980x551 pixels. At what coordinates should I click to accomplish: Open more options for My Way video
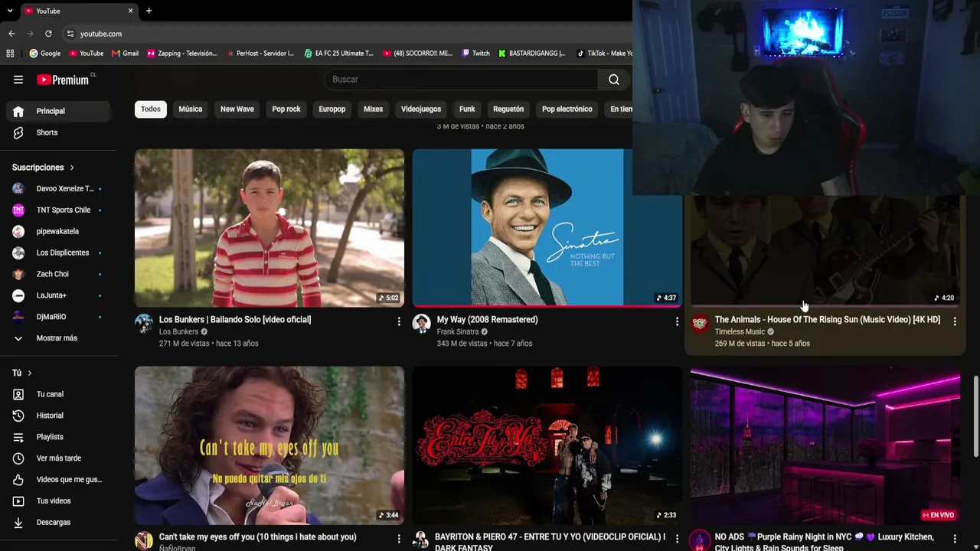tap(677, 321)
